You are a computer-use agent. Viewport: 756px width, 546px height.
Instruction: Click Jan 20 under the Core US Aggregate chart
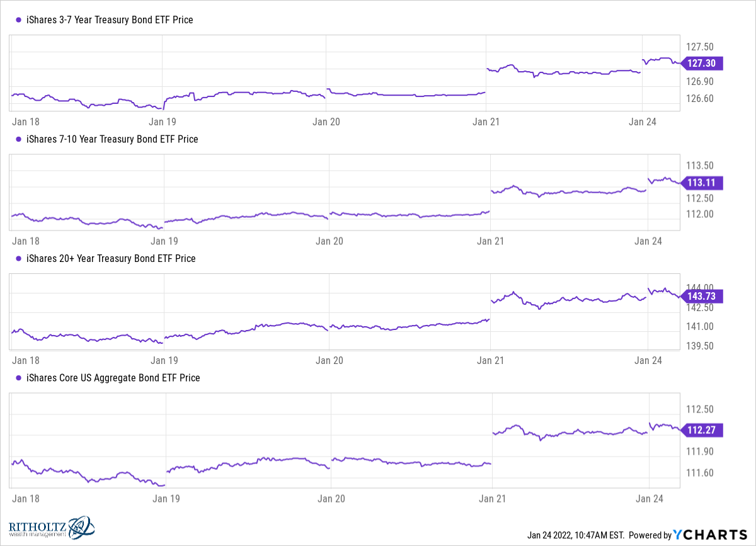[331, 499]
